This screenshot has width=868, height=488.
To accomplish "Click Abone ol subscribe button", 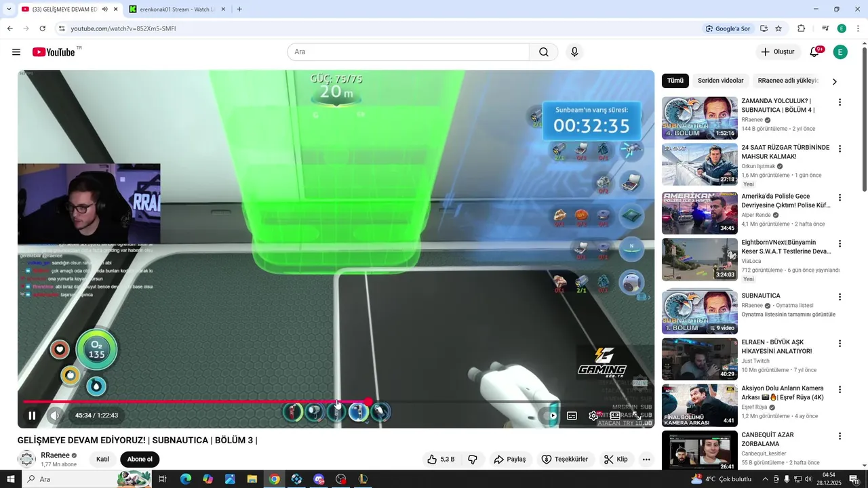I will tap(140, 460).
